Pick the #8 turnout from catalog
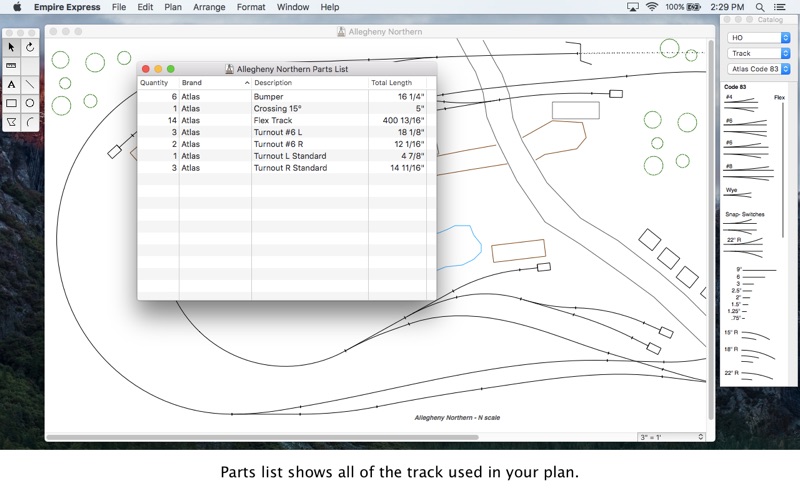800x500 pixels. 748,173
